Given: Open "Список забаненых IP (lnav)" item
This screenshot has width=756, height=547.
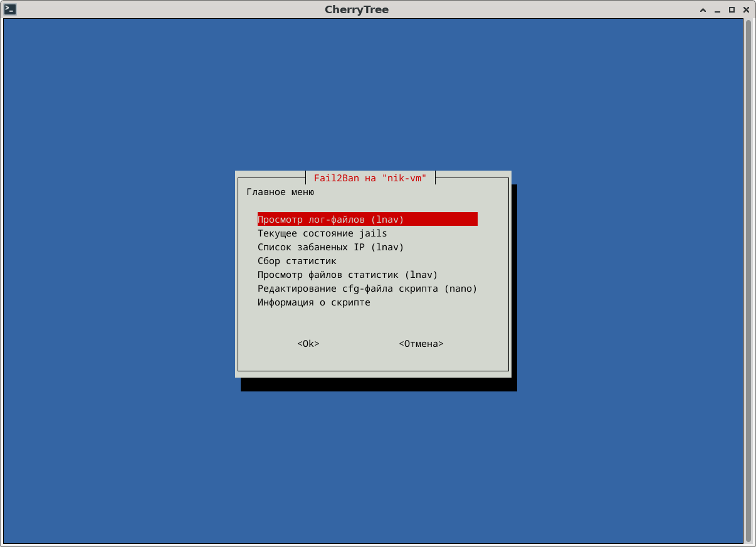Looking at the screenshot, I should [x=331, y=247].
